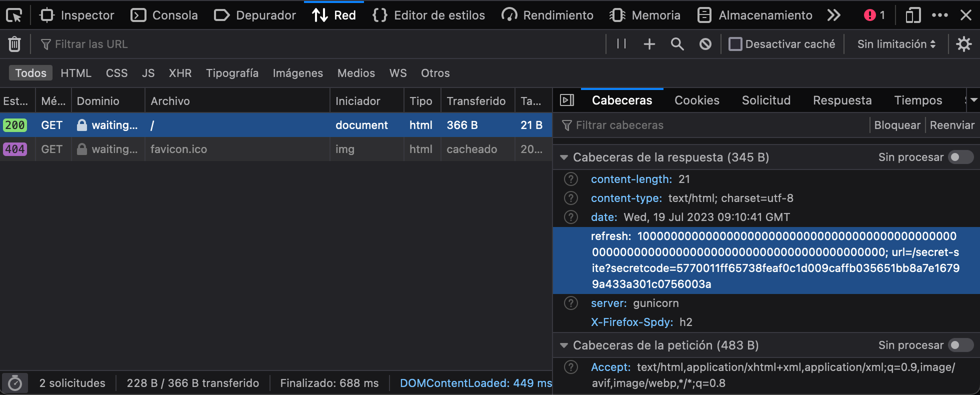Sort by the Archivo column header
980x395 pixels.
click(237, 101)
